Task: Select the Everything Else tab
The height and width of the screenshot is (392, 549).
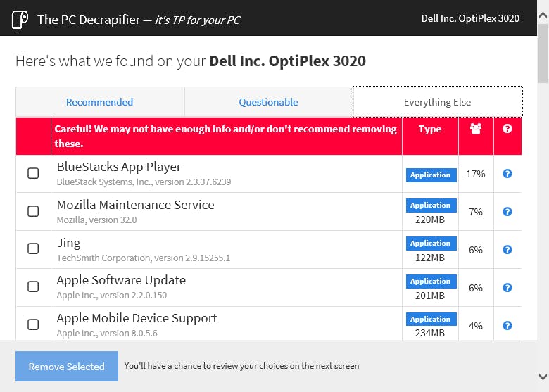Action: (437, 102)
